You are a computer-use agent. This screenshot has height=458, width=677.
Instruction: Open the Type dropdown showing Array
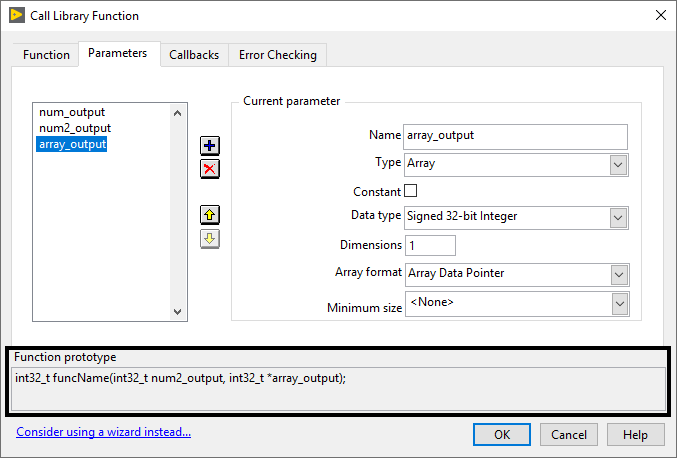coord(516,165)
